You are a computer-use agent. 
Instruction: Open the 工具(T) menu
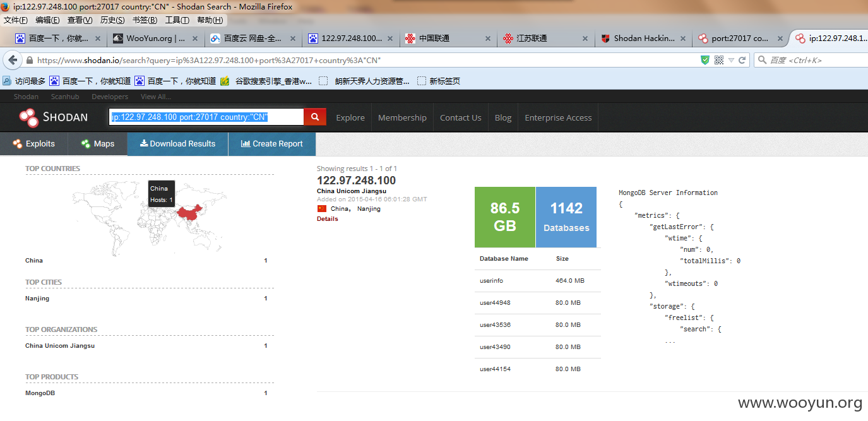tap(177, 20)
